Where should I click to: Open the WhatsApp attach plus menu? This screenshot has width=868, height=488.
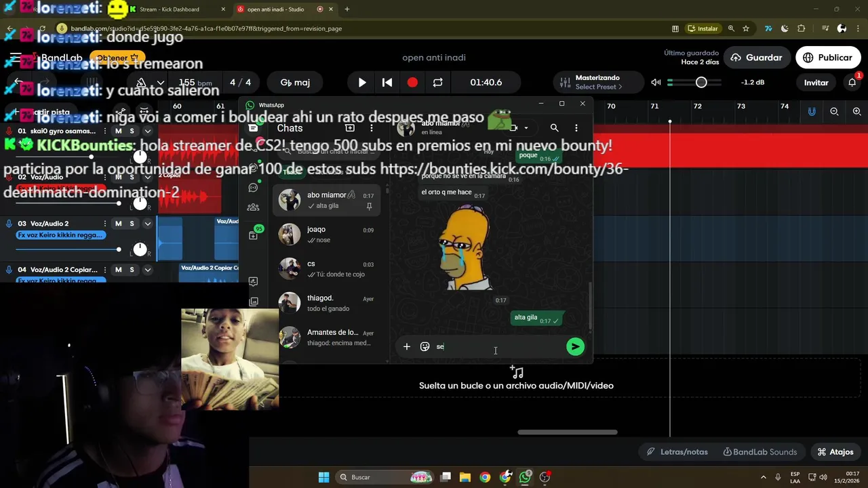[407, 346]
